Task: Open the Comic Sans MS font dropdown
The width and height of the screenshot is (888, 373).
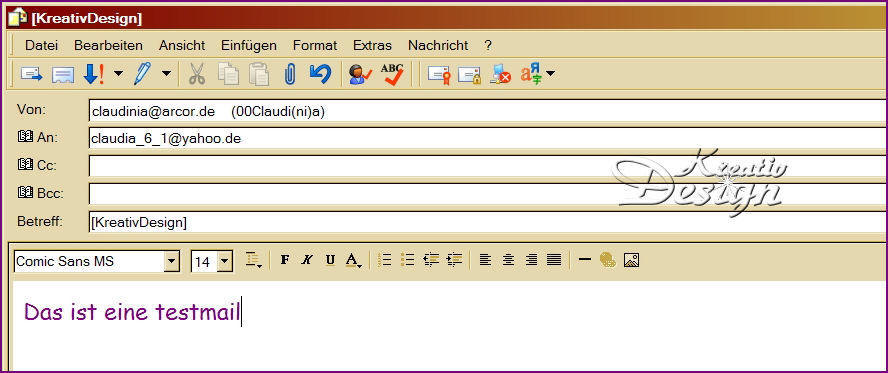Action: [x=171, y=262]
